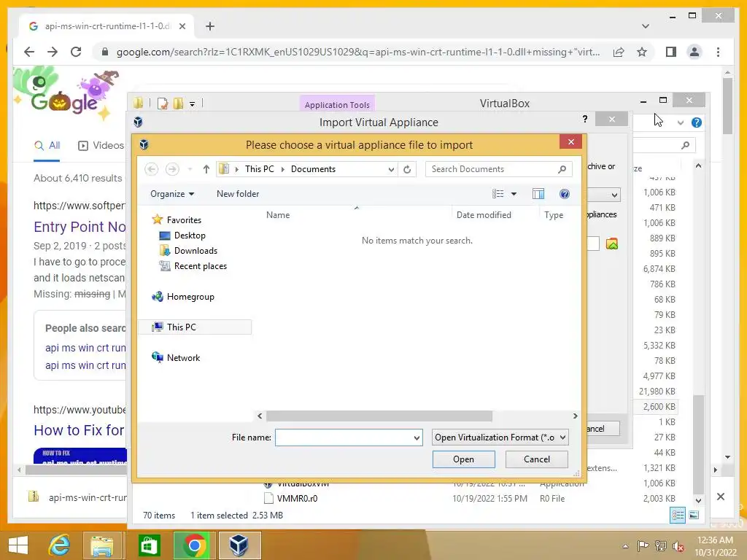
Task: Select Network in the navigation pane
Action: (x=176, y=357)
